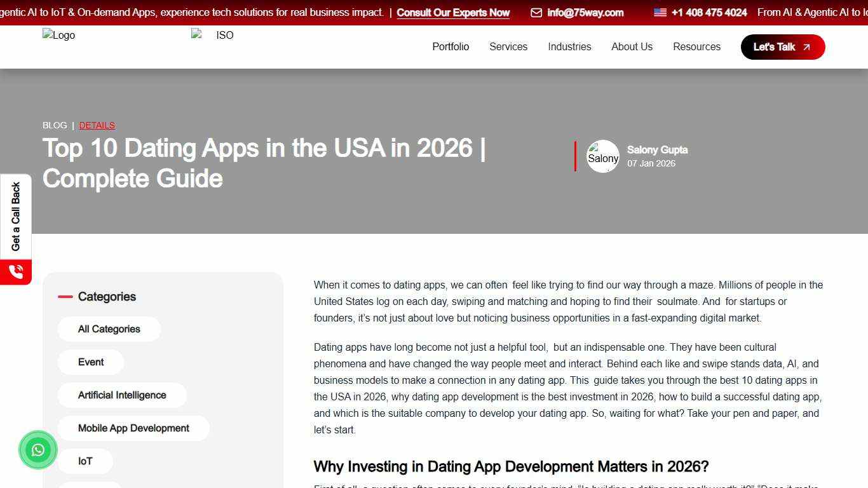Select About Us in the navigation menu
This screenshot has height=488, width=868.
632,46
